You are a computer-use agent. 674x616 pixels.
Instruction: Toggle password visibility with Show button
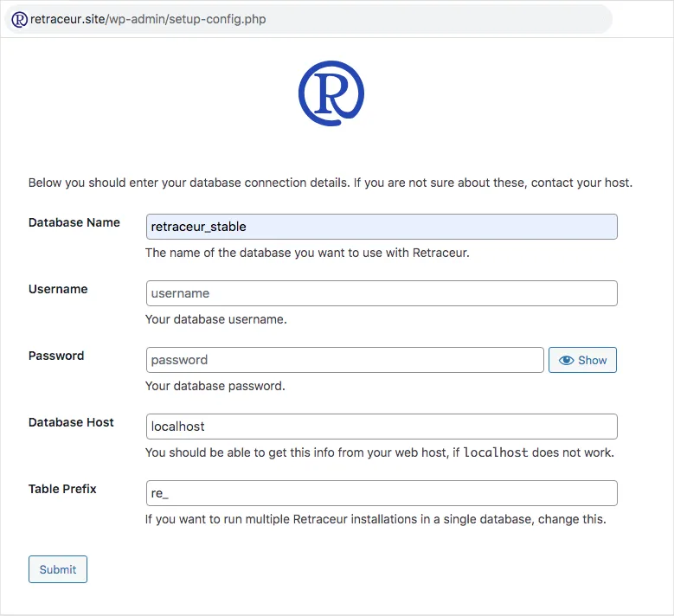[x=582, y=360]
